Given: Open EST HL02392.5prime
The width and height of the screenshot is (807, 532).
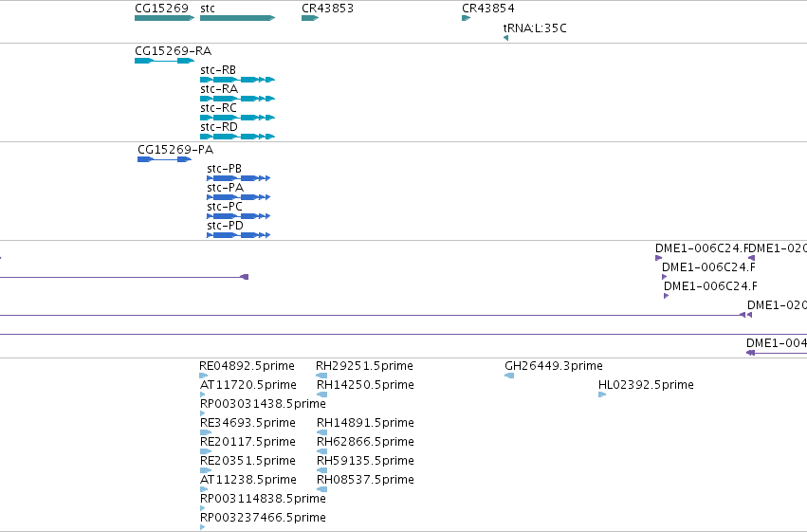Looking at the screenshot, I should (x=602, y=394).
